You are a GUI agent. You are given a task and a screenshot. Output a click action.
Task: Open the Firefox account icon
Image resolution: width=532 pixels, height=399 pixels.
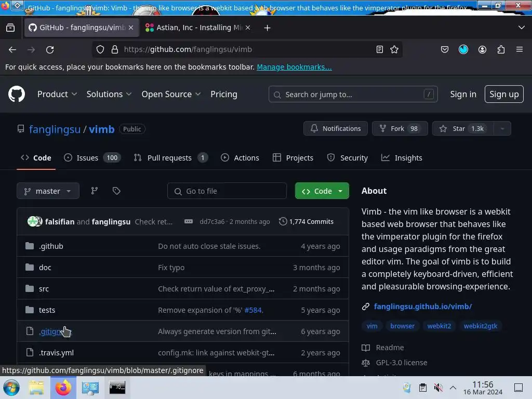coord(482,49)
